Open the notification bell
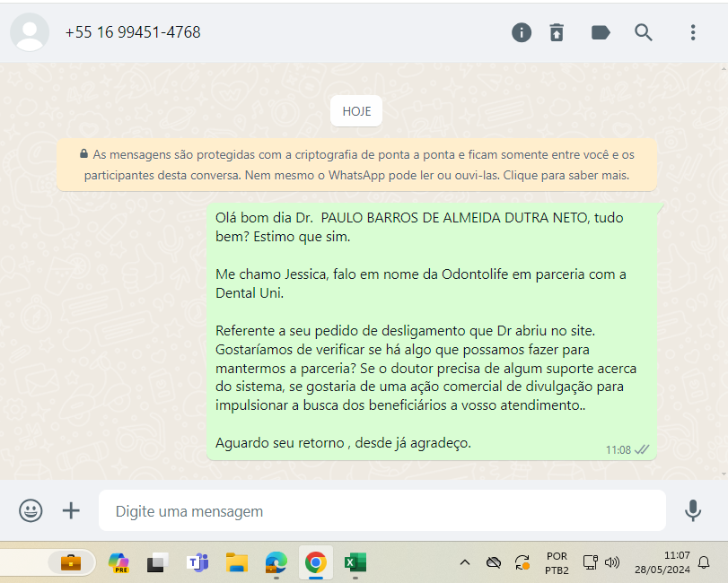This screenshot has width=728, height=583. pyautogui.click(x=704, y=562)
